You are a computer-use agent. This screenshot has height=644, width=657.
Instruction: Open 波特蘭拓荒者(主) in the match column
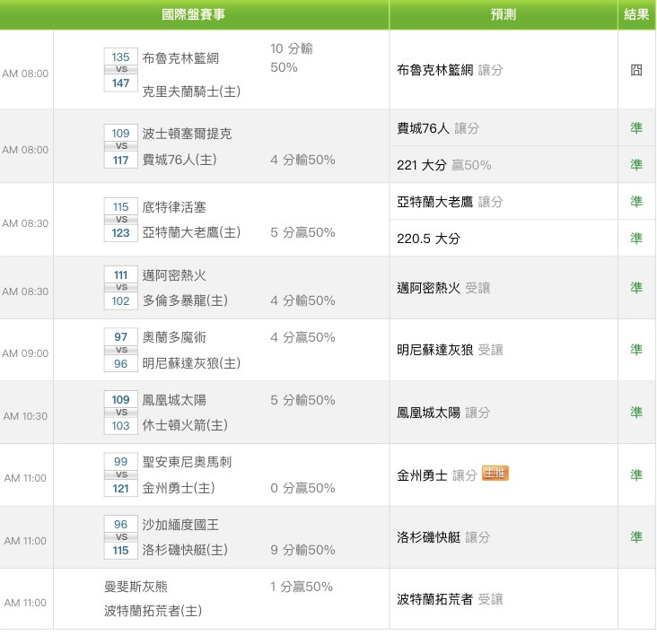tap(153, 611)
